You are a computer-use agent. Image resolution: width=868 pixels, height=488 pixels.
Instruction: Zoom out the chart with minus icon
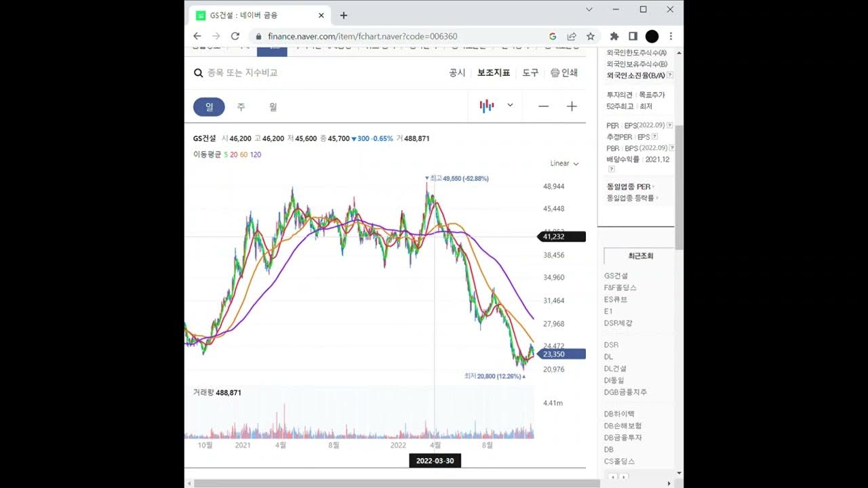(543, 106)
